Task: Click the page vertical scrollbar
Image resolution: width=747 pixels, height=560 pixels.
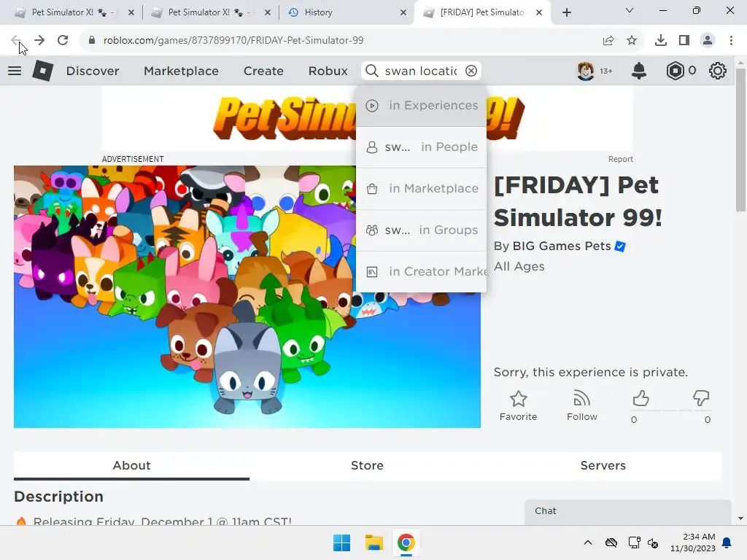Action: pyautogui.click(x=740, y=140)
